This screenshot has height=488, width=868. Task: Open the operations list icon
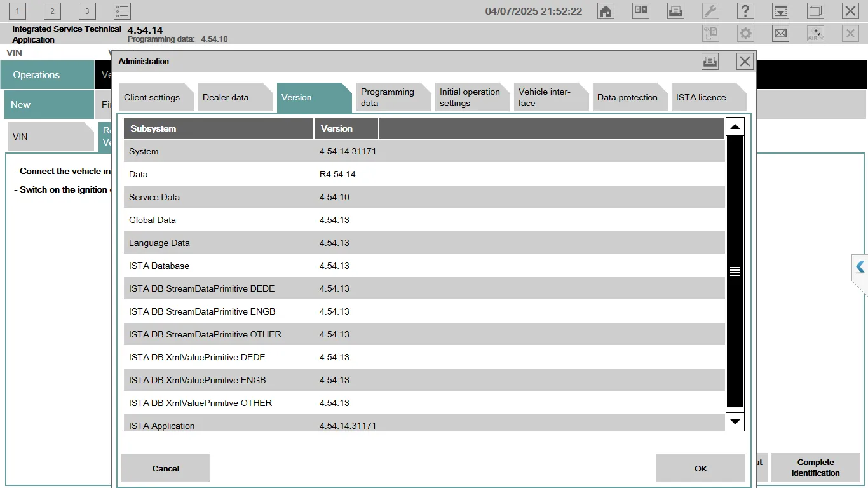(122, 11)
